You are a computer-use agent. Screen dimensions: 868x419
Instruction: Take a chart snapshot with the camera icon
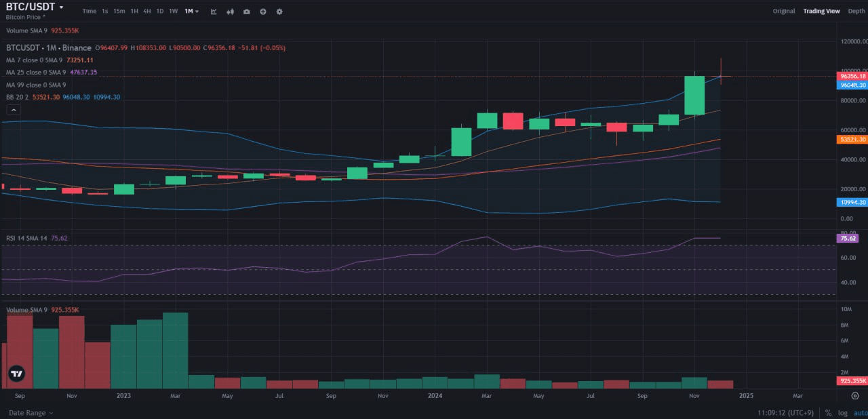point(246,12)
